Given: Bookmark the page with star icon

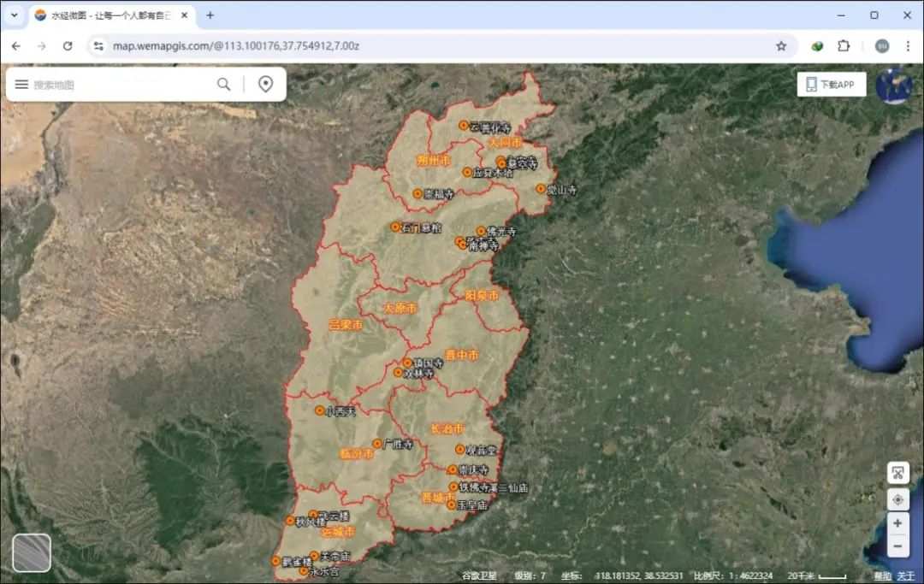Looking at the screenshot, I should (x=781, y=46).
